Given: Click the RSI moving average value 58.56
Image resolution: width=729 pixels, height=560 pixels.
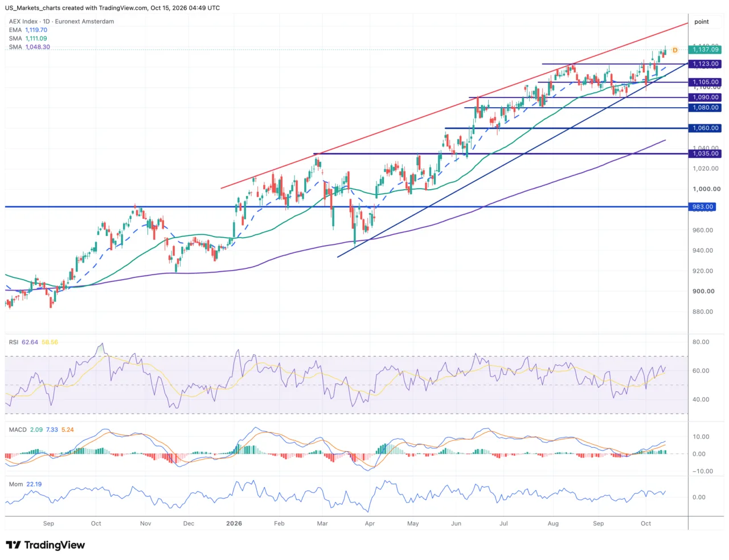Looking at the screenshot, I should 50,342.
